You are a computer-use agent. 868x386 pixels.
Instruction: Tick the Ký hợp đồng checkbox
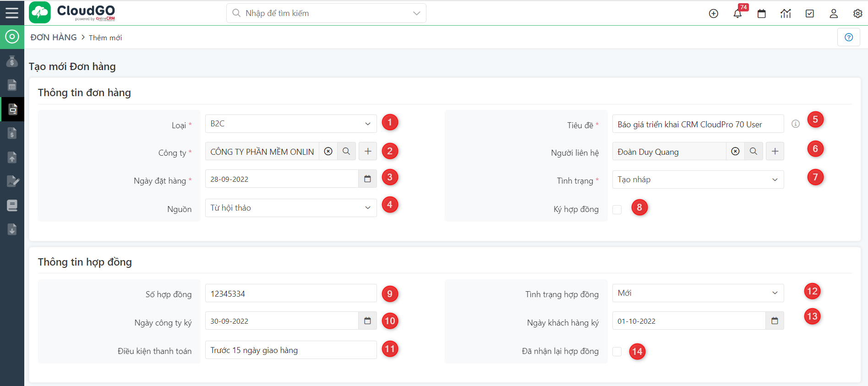617,209
